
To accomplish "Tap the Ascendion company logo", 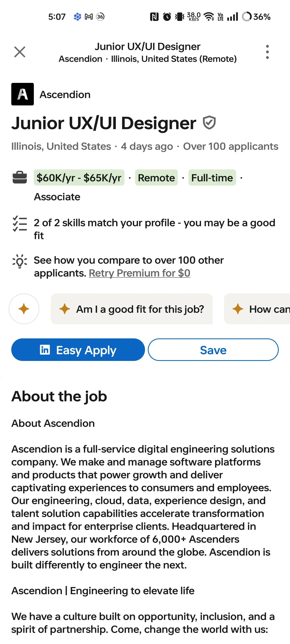I will (x=23, y=94).
